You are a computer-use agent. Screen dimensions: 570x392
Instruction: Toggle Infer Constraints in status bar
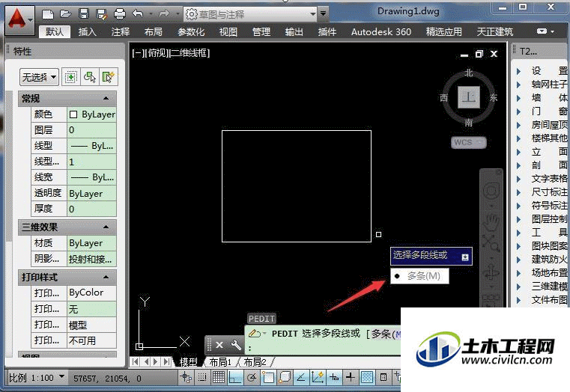coord(186,378)
